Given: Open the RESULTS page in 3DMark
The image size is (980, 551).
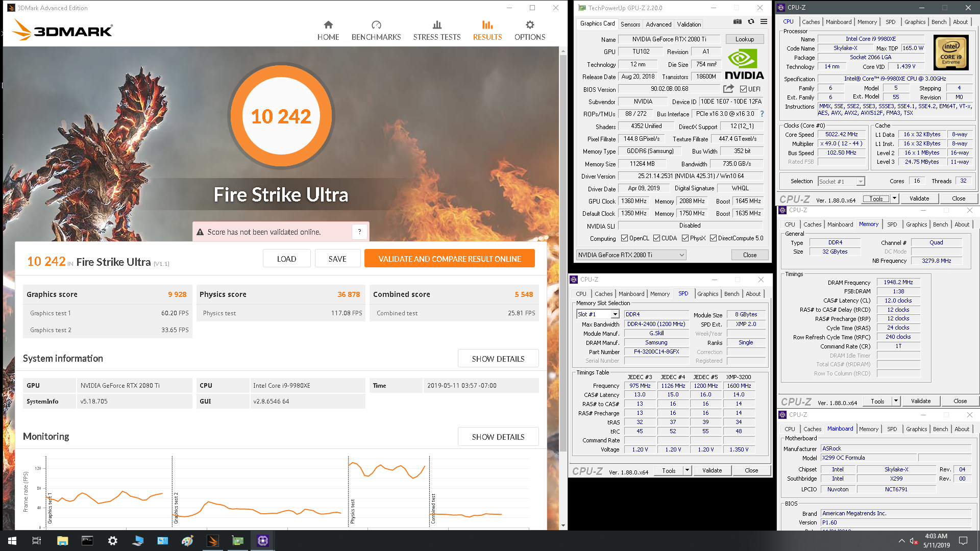Looking at the screenshot, I should click(x=487, y=31).
